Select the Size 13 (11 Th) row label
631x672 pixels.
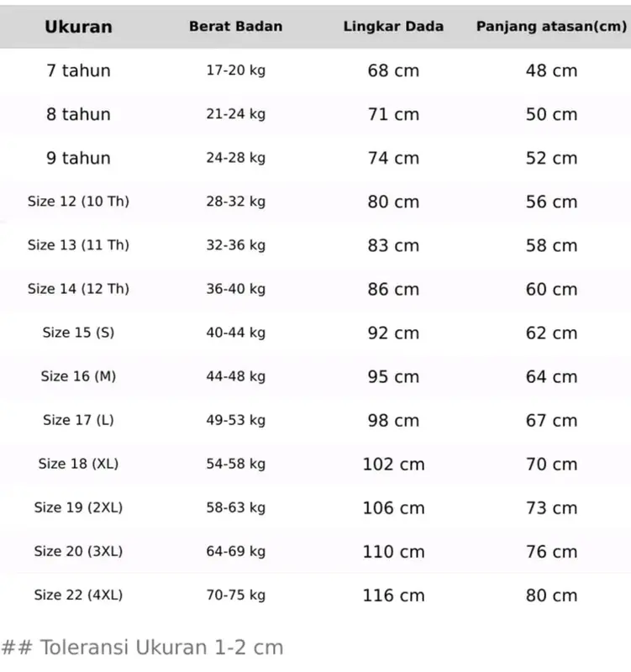click(x=78, y=245)
